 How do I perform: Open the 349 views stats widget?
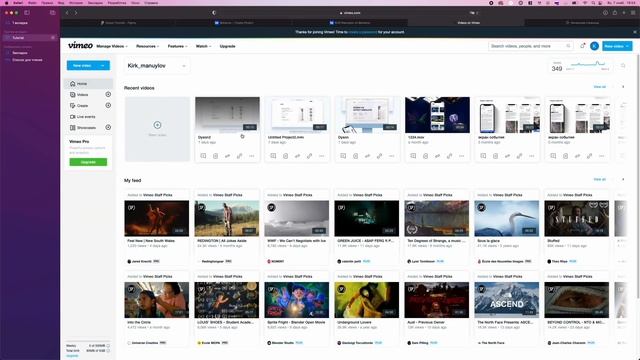point(580,66)
